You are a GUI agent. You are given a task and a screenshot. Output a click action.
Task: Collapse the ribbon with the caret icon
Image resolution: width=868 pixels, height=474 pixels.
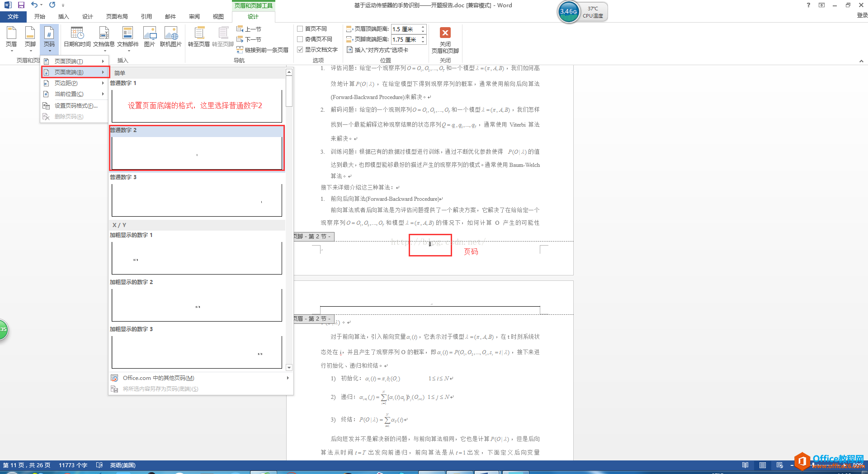pyautogui.click(x=861, y=61)
